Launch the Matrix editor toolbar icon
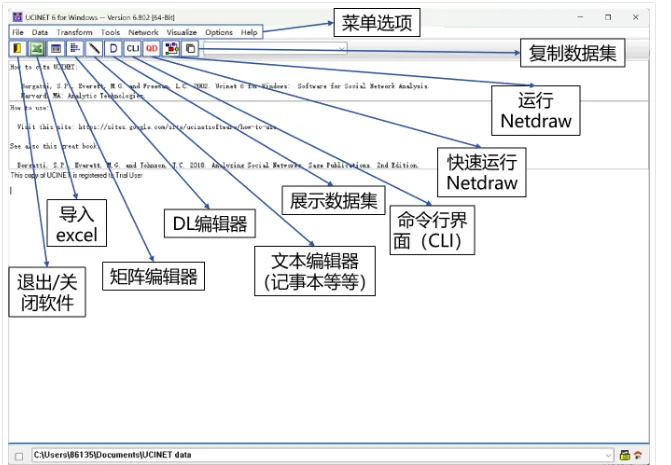 56,49
